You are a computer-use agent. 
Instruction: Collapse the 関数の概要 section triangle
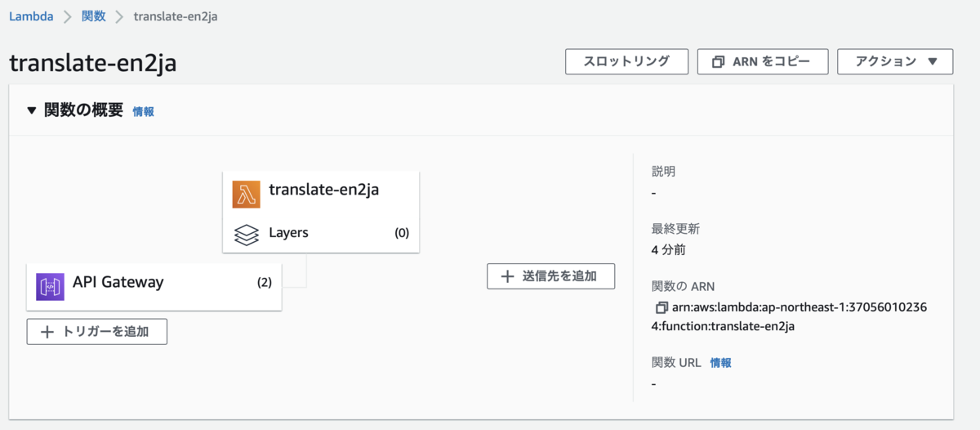tap(32, 110)
